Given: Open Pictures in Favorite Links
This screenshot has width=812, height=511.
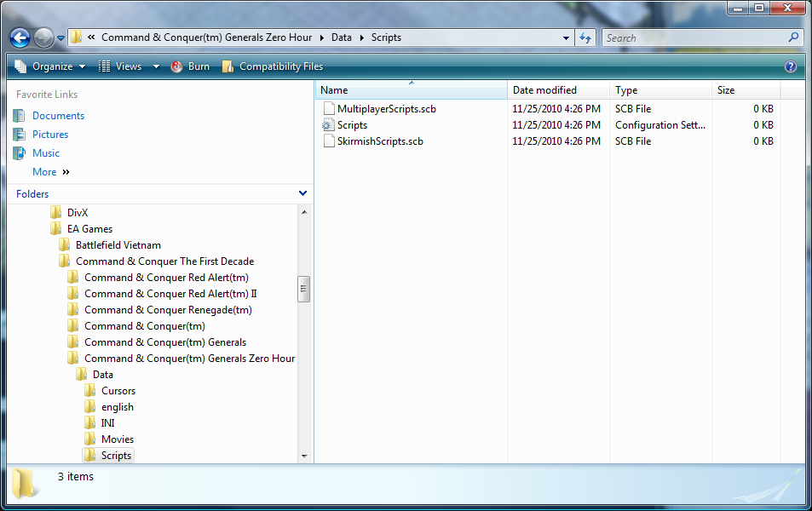Looking at the screenshot, I should click(50, 135).
